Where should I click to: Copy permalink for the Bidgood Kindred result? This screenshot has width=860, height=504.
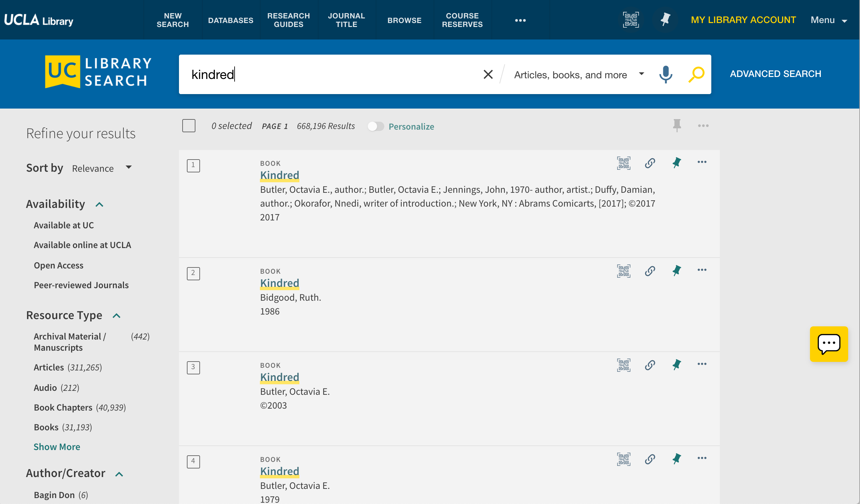(650, 271)
